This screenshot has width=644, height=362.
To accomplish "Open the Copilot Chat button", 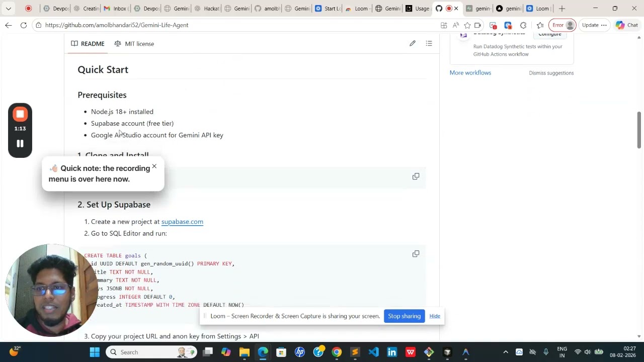I will 626,25.
